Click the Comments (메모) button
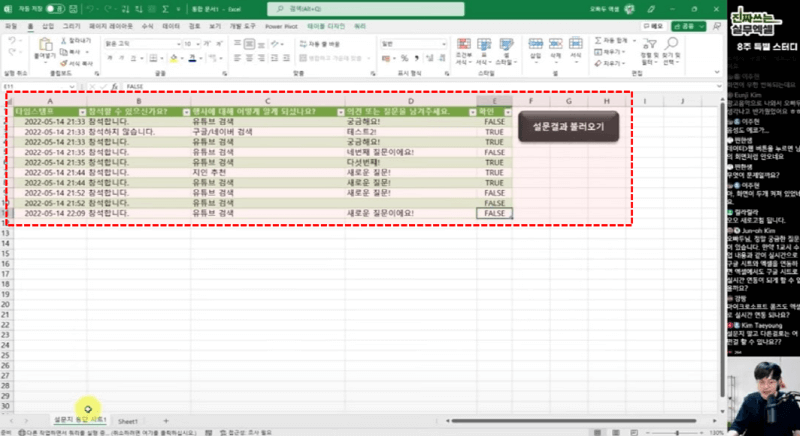The image size is (800, 436). coord(654,26)
